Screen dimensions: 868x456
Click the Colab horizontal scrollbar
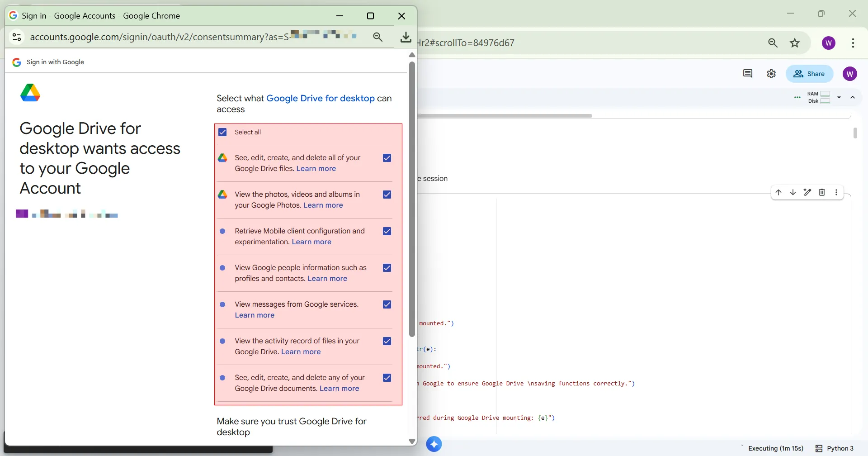[505, 116]
